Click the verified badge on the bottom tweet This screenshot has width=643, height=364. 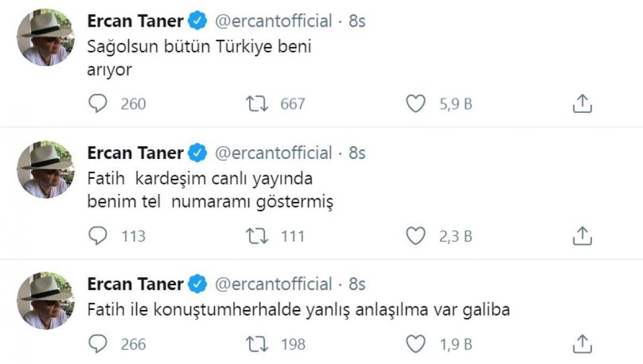click(x=198, y=284)
